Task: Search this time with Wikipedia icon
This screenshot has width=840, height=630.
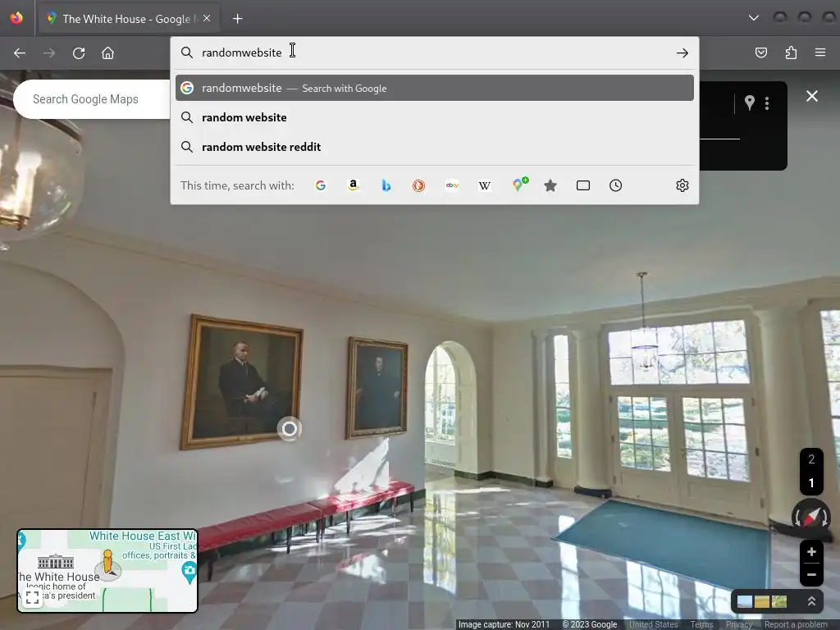Action: click(x=485, y=185)
